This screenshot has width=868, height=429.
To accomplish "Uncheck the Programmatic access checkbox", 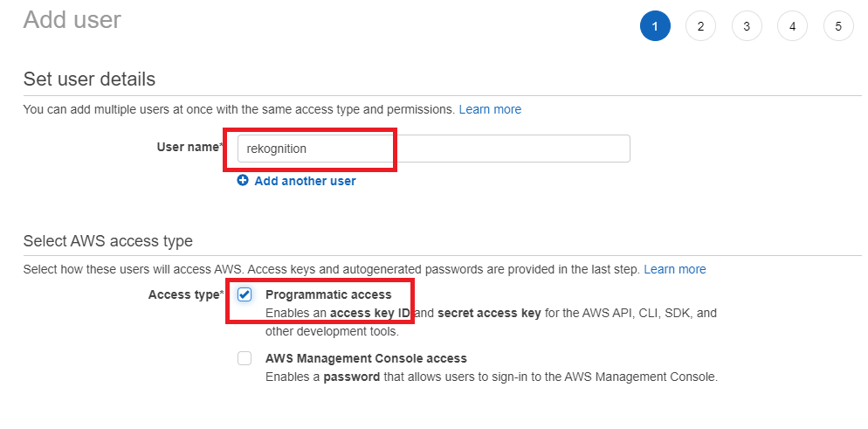I will tap(245, 295).
